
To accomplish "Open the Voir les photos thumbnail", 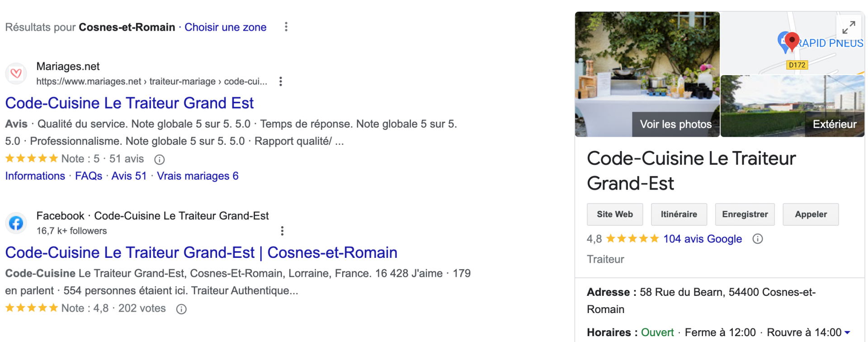I will (x=675, y=124).
